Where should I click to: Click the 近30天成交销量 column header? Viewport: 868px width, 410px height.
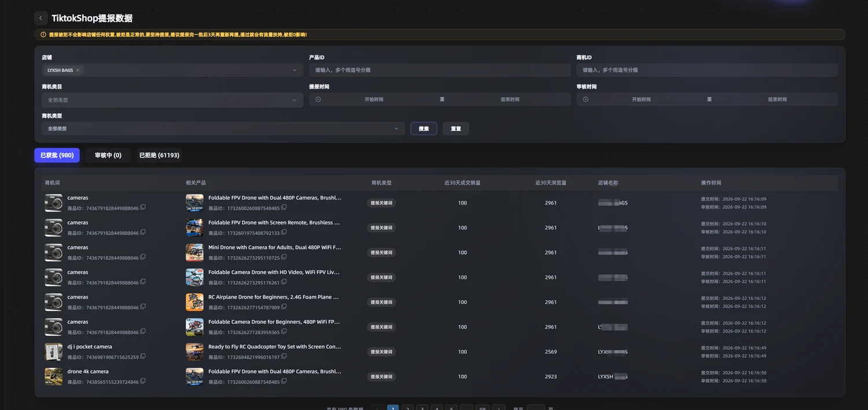(462, 183)
